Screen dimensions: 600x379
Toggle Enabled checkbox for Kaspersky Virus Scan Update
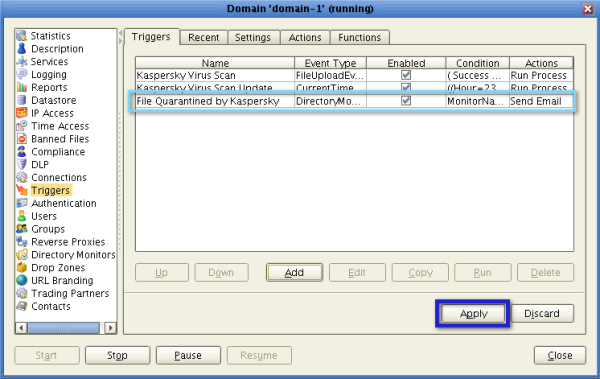click(x=406, y=87)
